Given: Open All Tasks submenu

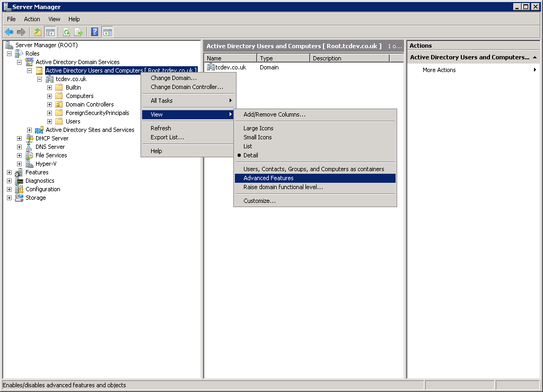Looking at the screenshot, I should 188,101.
